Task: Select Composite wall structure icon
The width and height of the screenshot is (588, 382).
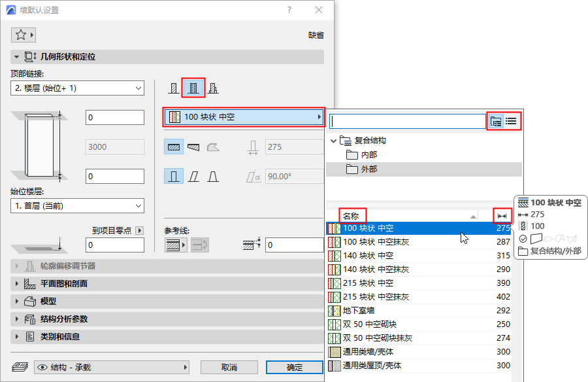Action: click(x=193, y=88)
